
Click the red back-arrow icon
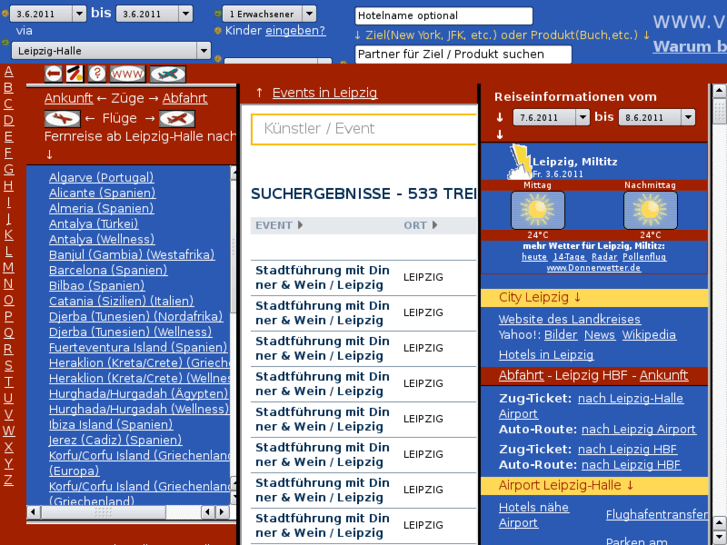click(53, 74)
